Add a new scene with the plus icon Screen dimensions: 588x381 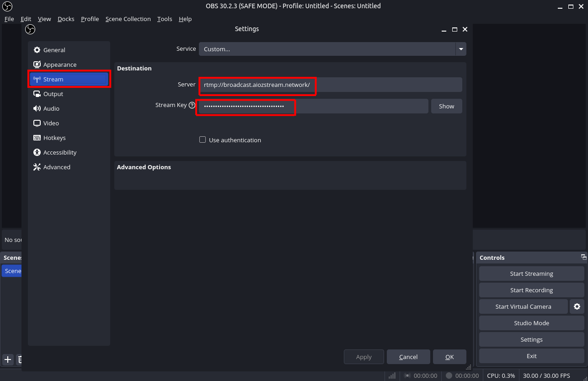point(7,360)
